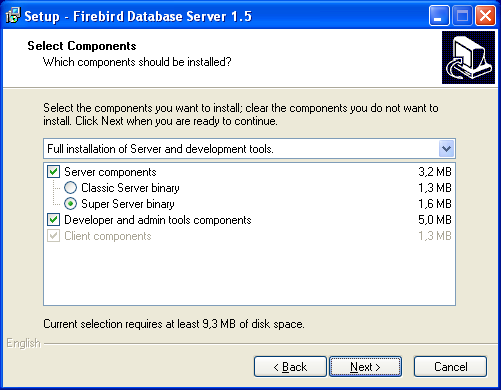
Task: Click the Super Server binary label text
Action: [128, 204]
